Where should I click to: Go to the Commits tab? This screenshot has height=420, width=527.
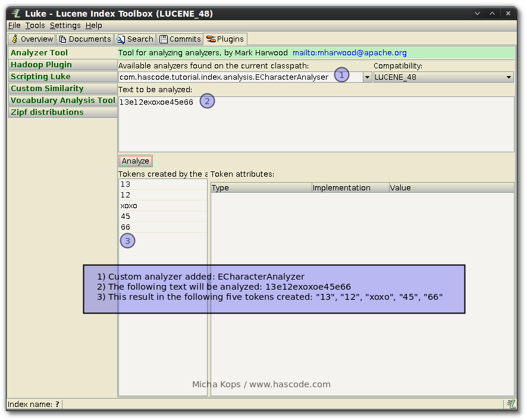[180, 39]
